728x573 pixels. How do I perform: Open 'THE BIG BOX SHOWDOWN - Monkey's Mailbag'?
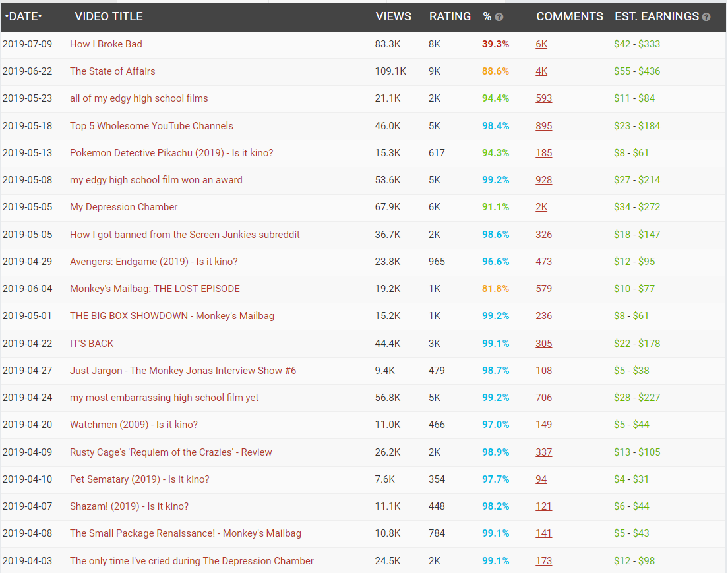coord(172,316)
